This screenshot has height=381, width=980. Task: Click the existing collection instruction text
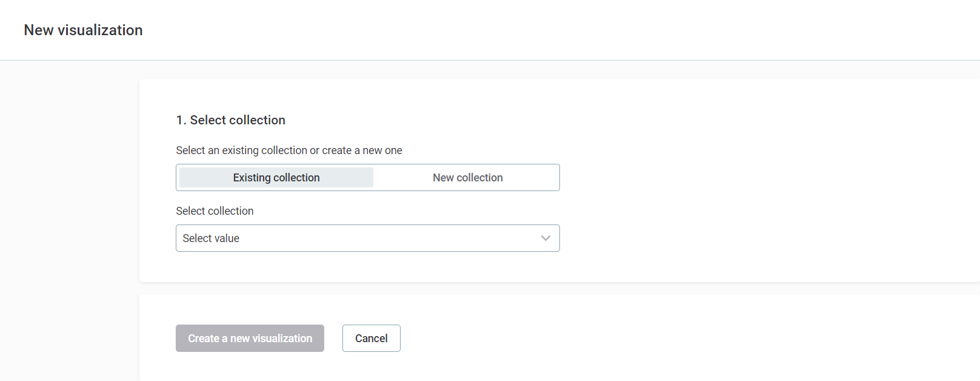point(288,150)
